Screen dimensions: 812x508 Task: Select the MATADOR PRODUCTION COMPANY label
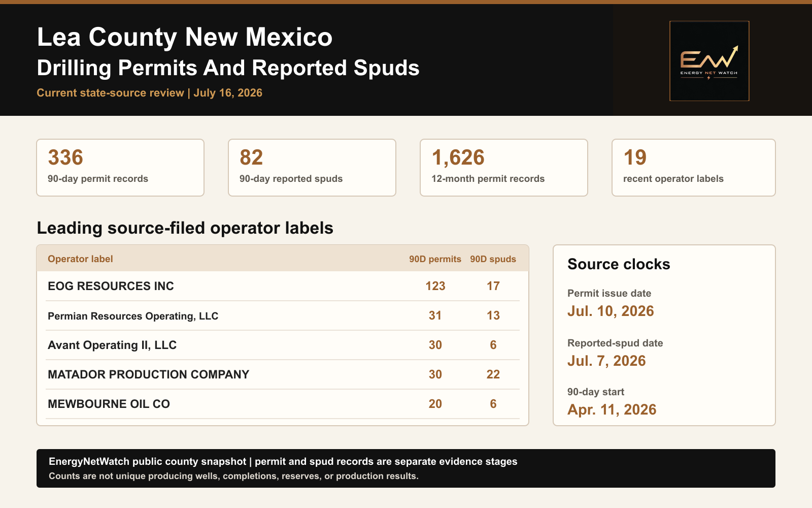pos(149,374)
